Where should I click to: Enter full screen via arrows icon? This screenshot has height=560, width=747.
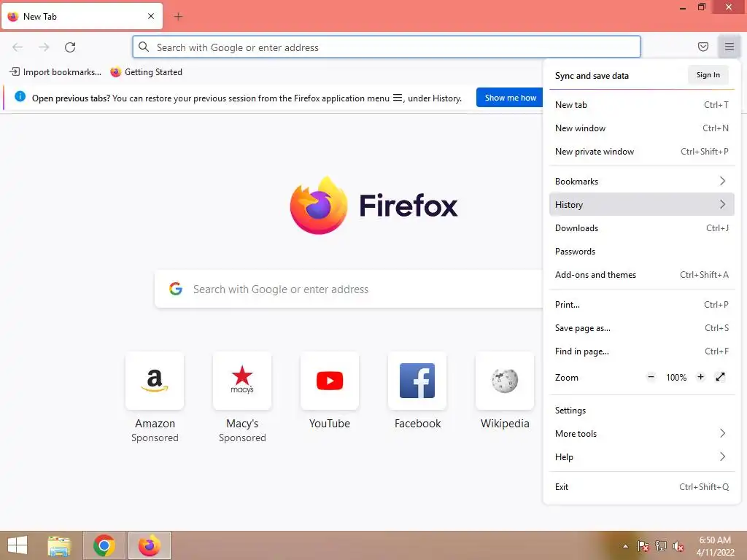720,377
